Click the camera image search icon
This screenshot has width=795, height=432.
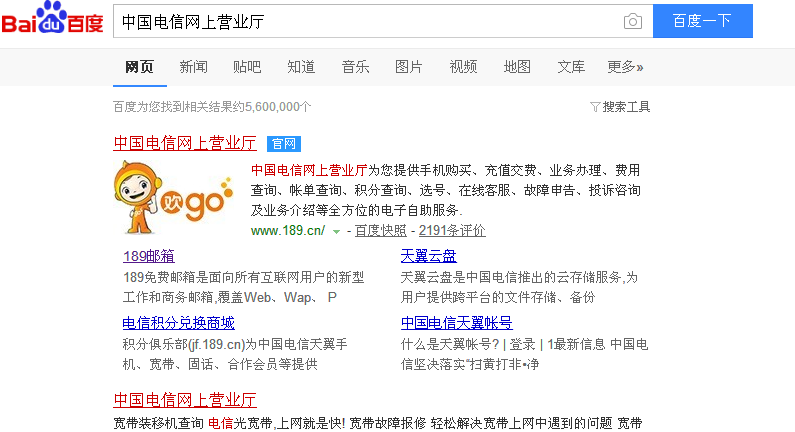632,21
